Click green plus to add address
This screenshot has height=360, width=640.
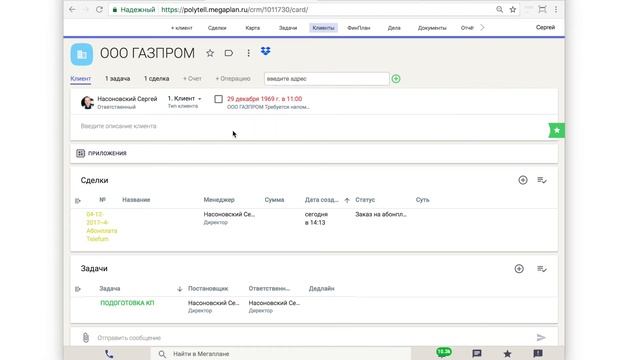(x=396, y=79)
